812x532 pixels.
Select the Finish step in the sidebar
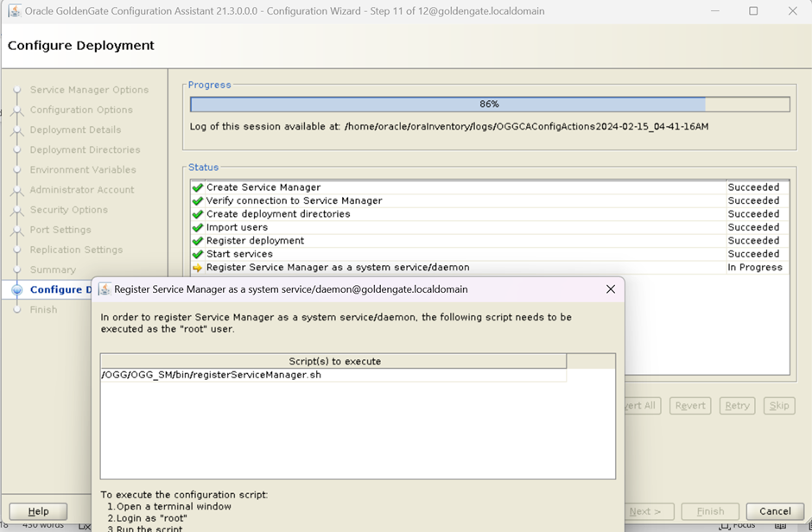[x=43, y=309]
